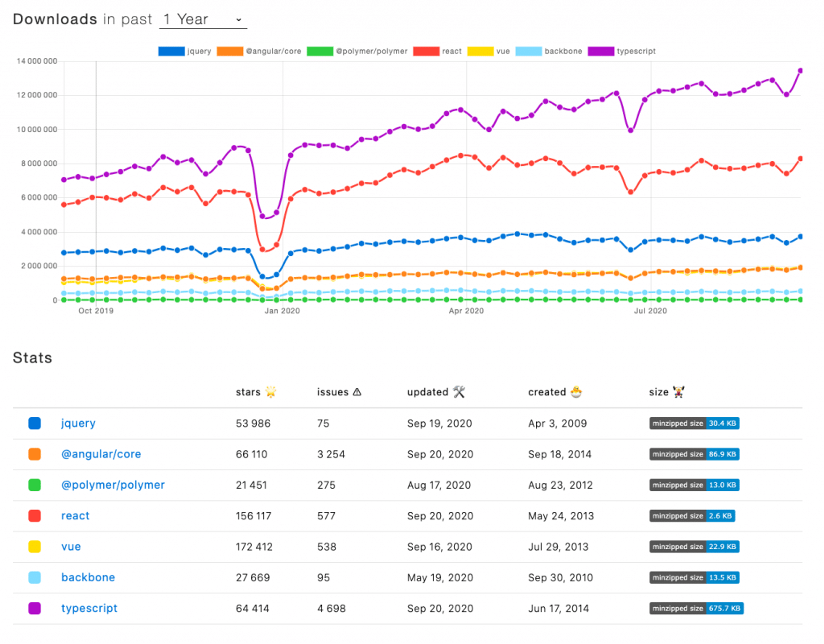This screenshot has height=644, width=824.
Task: Open the @angular/core package link
Action: 101,454
